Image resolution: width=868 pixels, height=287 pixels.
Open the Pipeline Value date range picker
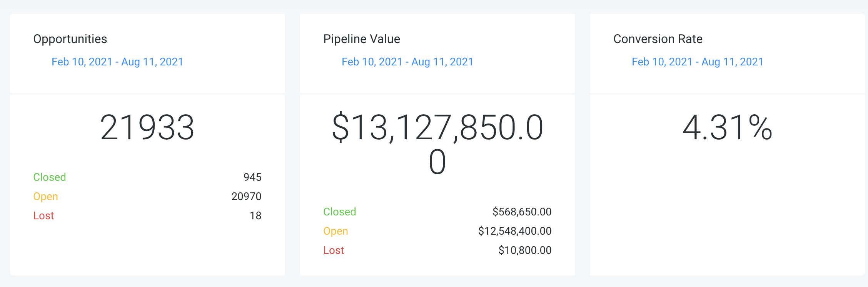(407, 62)
